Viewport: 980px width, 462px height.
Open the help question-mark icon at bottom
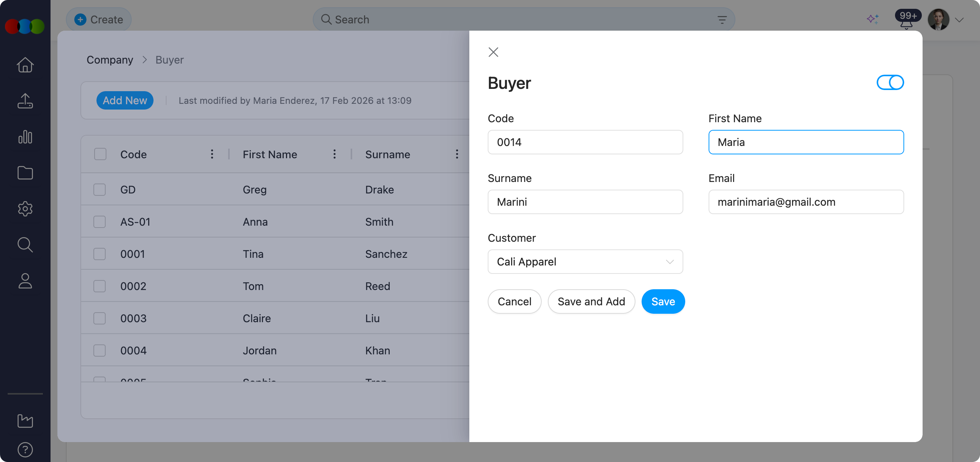click(x=25, y=450)
